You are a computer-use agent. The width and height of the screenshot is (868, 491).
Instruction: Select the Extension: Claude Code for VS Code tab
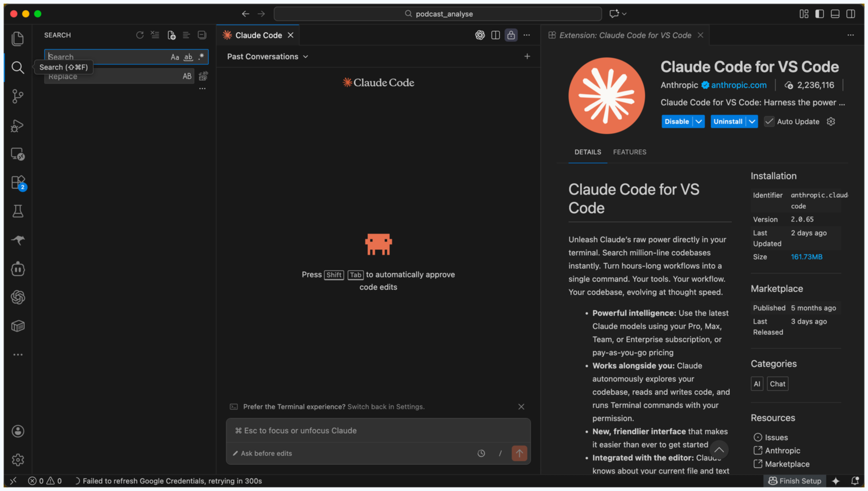click(x=625, y=35)
